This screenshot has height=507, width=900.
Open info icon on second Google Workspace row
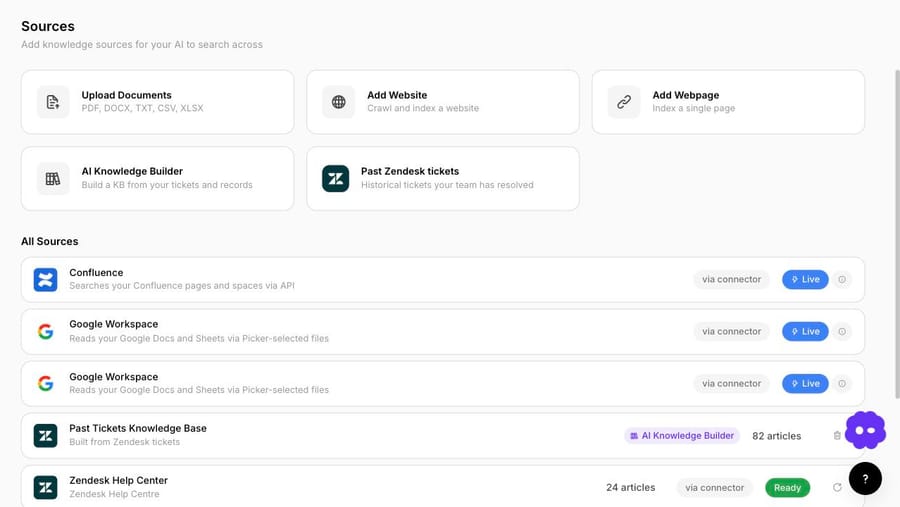[x=842, y=384]
